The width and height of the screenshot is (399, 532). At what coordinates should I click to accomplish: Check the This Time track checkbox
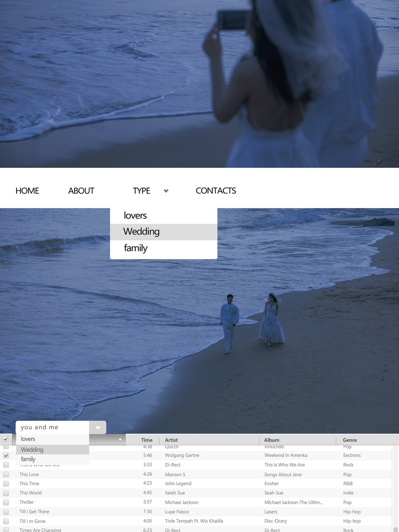pos(6,484)
